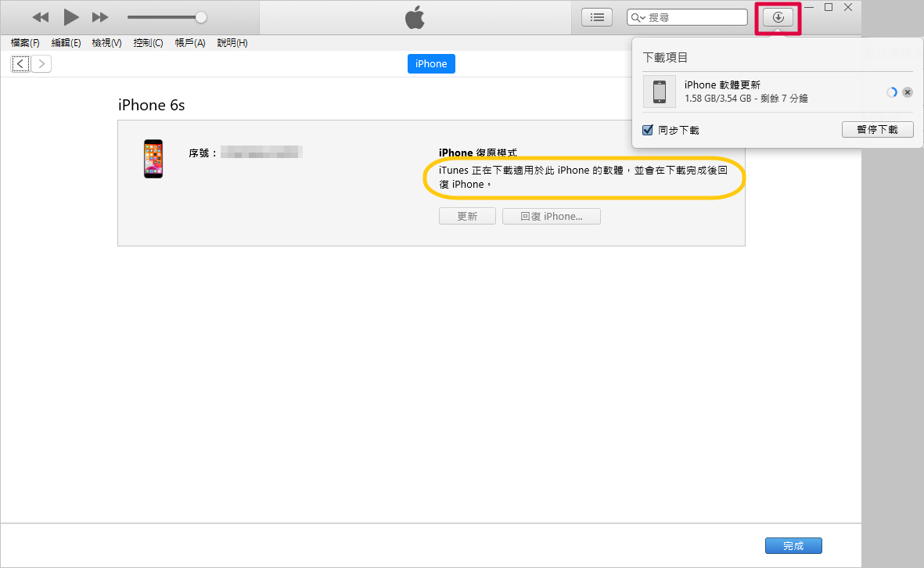Viewport: 924px width, 568px height.
Task: Toggle the 同步下載 checkbox
Action: tap(648, 130)
